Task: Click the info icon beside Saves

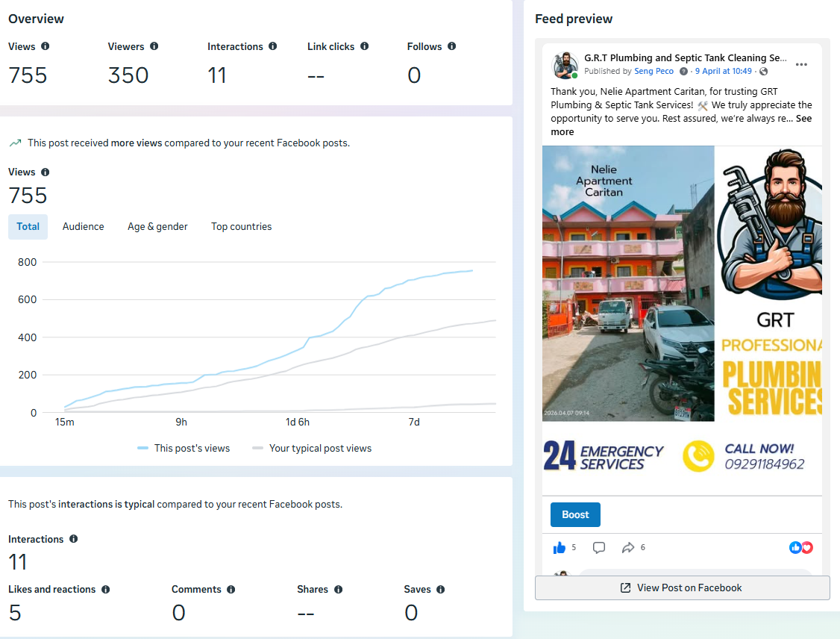Action: click(440, 589)
